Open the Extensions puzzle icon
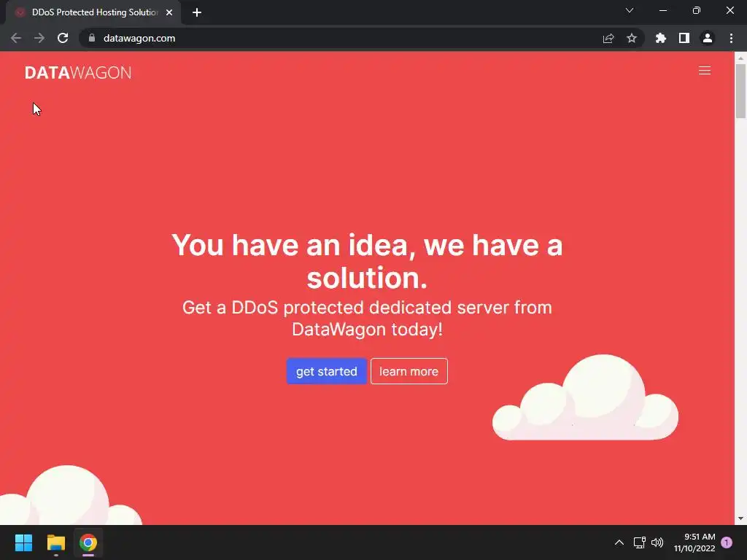The image size is (747, 560). [x=660, y=38]
